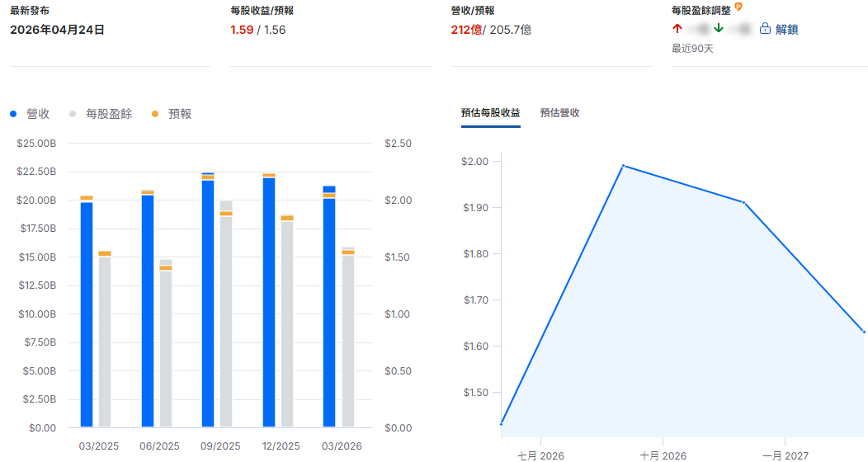
Task: Click the revenue value 212億
Action: coord(466,30)
